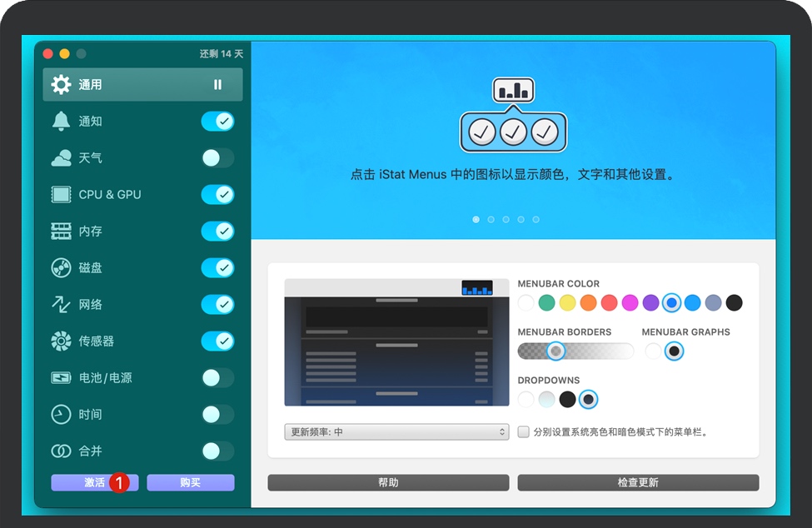Open the 磁盘 disk icon section

[x=61, y=267]
